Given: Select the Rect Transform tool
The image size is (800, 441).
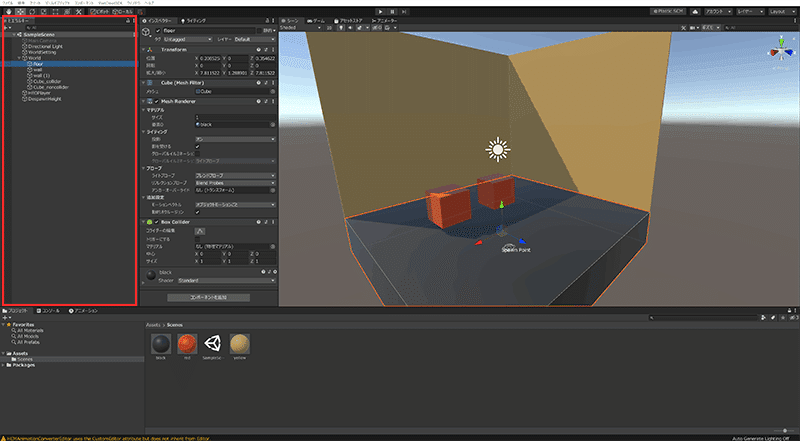Looking at the screenshot, I should click(x=55, y=11).
